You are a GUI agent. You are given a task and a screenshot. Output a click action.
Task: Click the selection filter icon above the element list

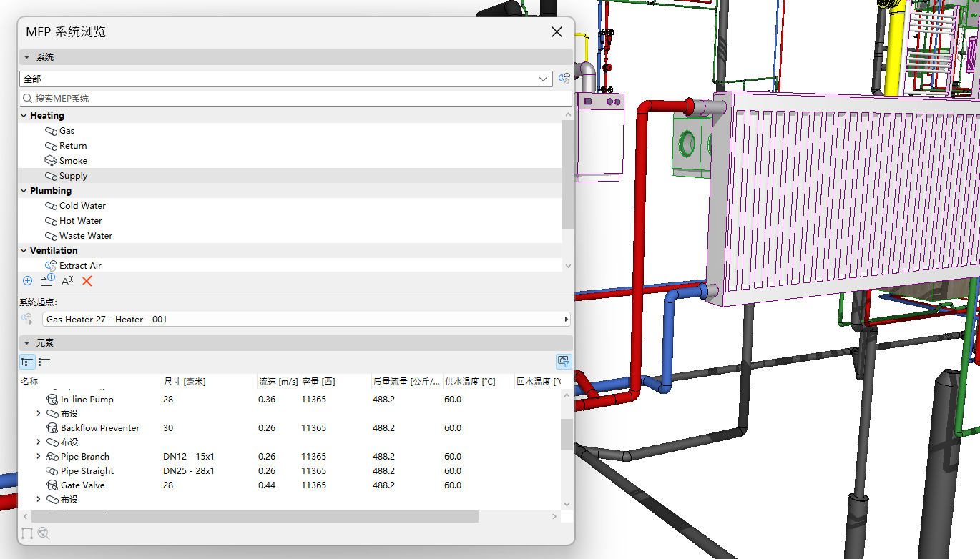(563, 362)
